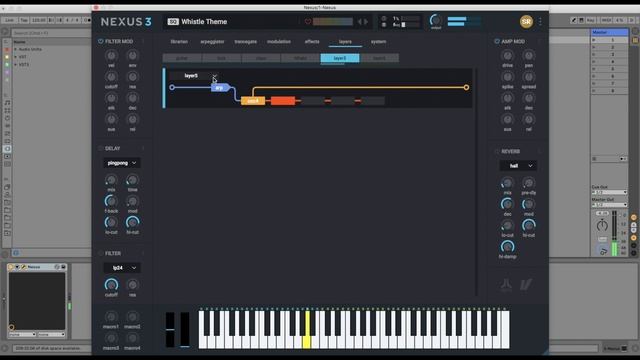Image resolution: width=640 pixels, height=360 pixels.
Task: Toggle the Nexus device activator in Ableton
Action: click(x=11, y=267)
